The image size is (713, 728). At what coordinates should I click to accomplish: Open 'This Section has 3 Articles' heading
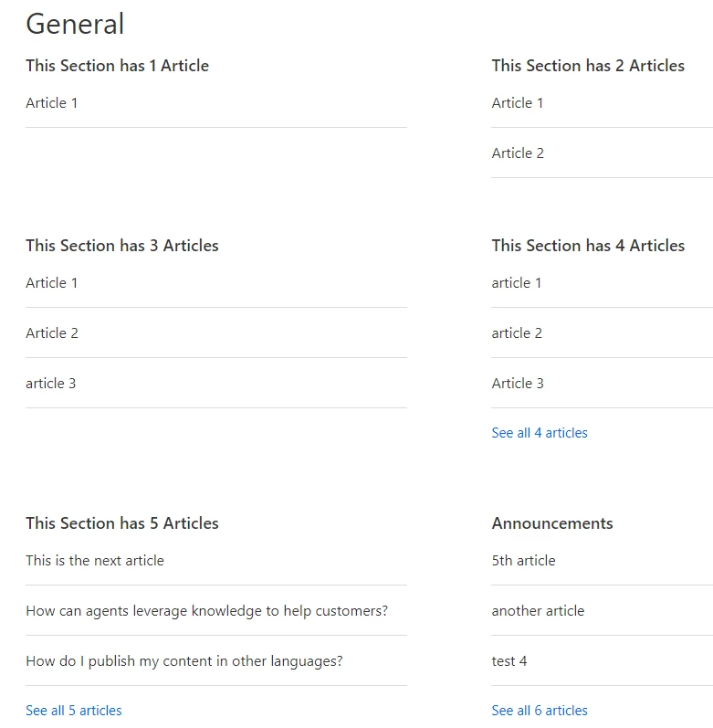coord(122,246)
